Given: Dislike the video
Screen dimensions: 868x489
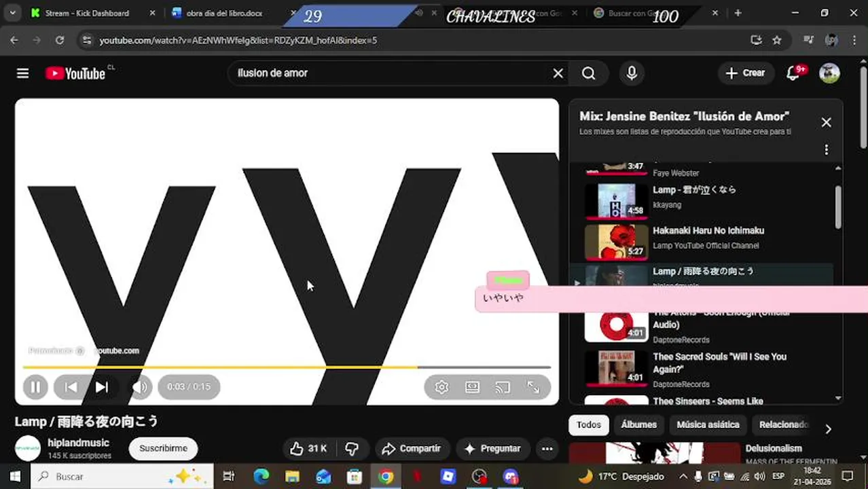Looking at the screenshot, I should [x=352, y=448].
